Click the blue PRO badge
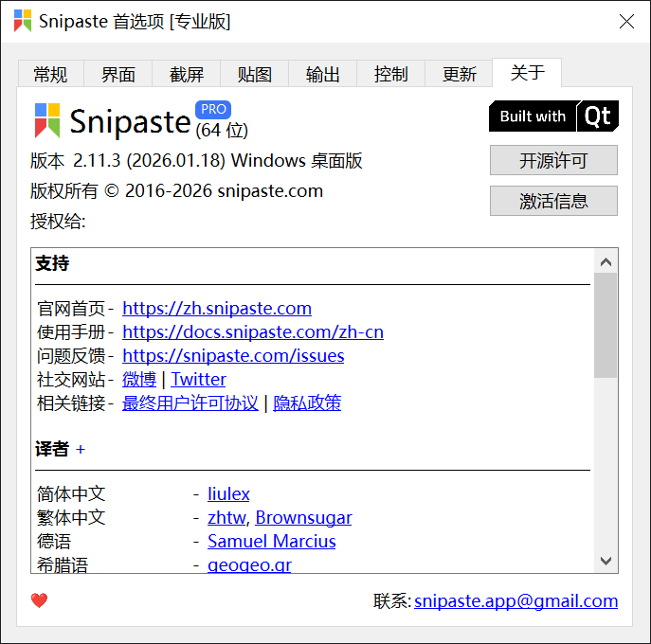The width and height of the screenshot is (651, 644). 213,109
